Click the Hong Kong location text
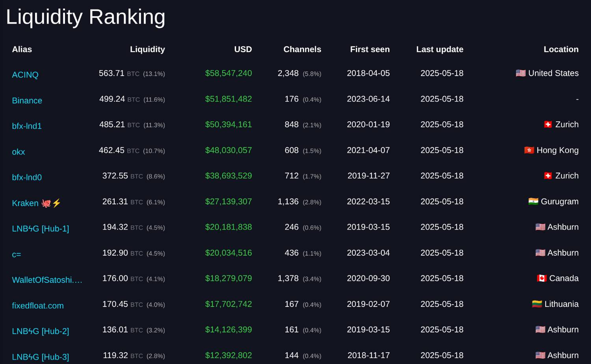591x364 pixels. 558,150
